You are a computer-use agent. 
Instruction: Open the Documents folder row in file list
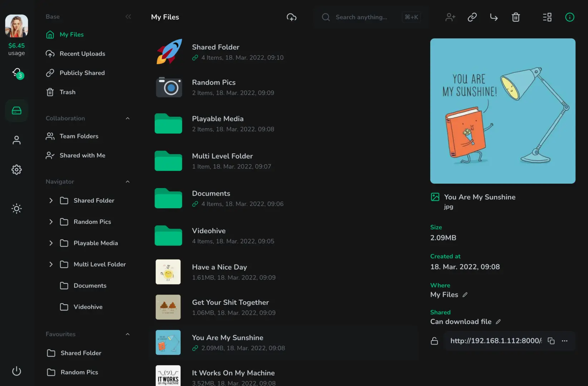pos(284,198)
